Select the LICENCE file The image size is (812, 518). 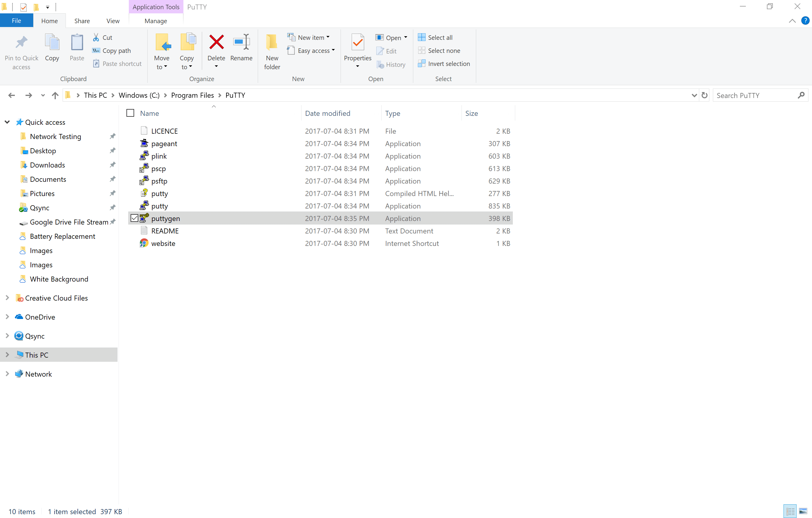(320, 131)
